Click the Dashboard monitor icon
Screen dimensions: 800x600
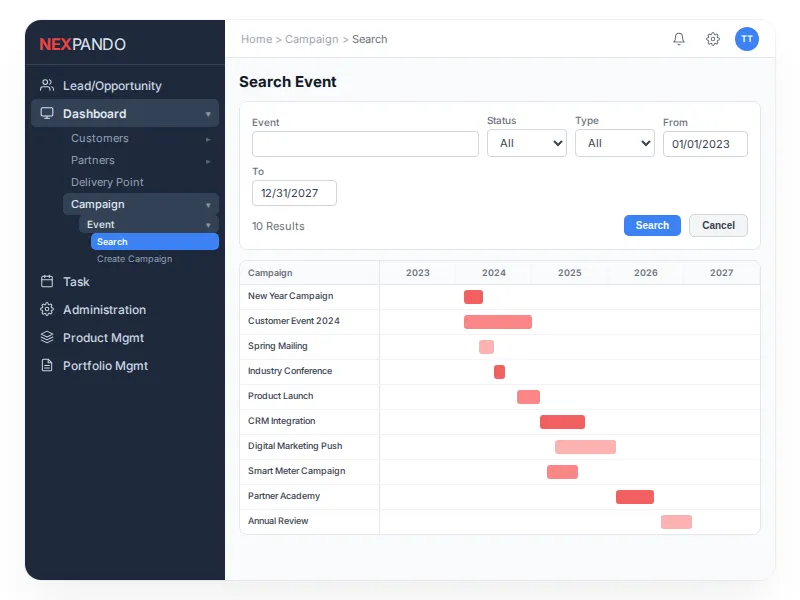47,113
